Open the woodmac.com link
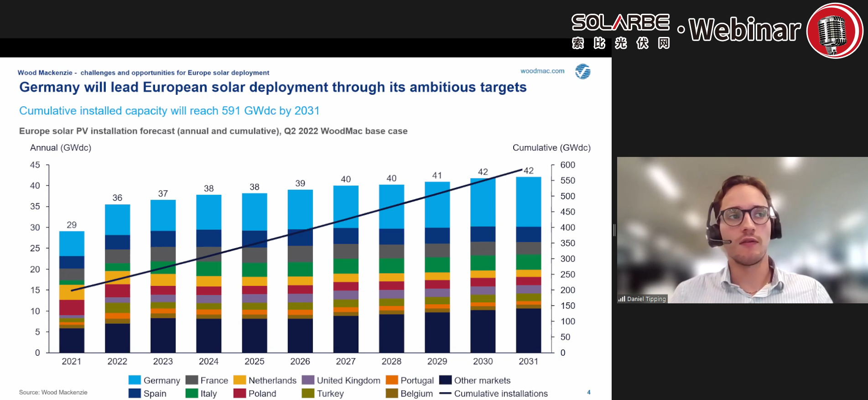Viewport: 868px width, 400px height. [x=542, y=71]
